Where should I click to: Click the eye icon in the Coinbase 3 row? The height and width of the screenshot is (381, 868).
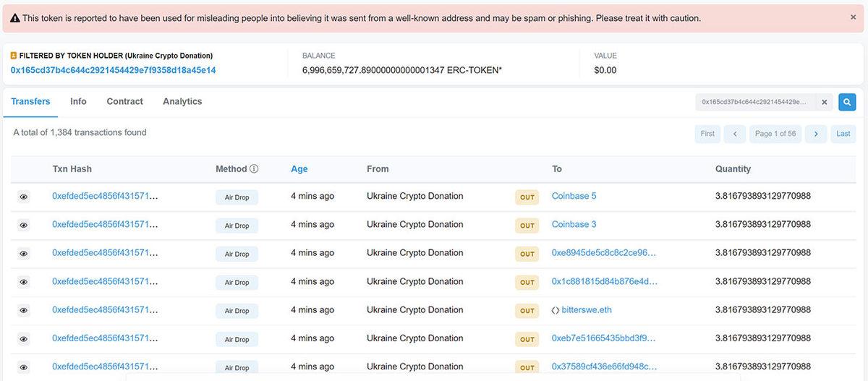tap(23, 226)
